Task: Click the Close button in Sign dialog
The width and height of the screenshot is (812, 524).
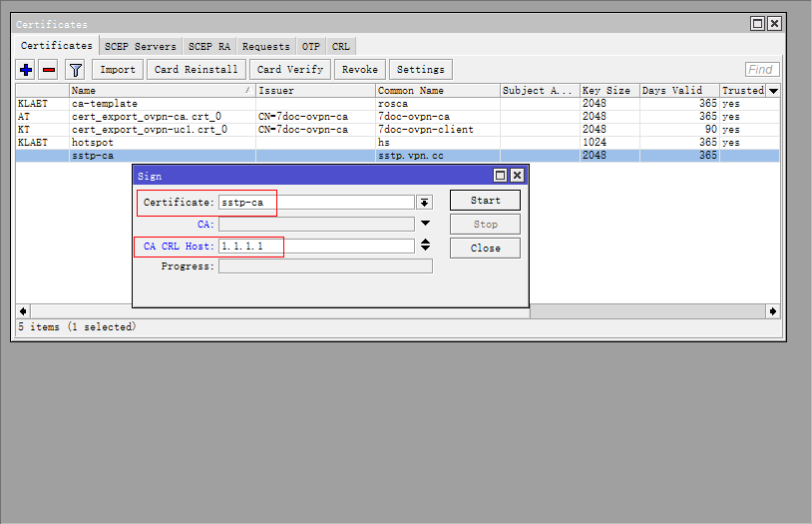Action: (485, 248)
